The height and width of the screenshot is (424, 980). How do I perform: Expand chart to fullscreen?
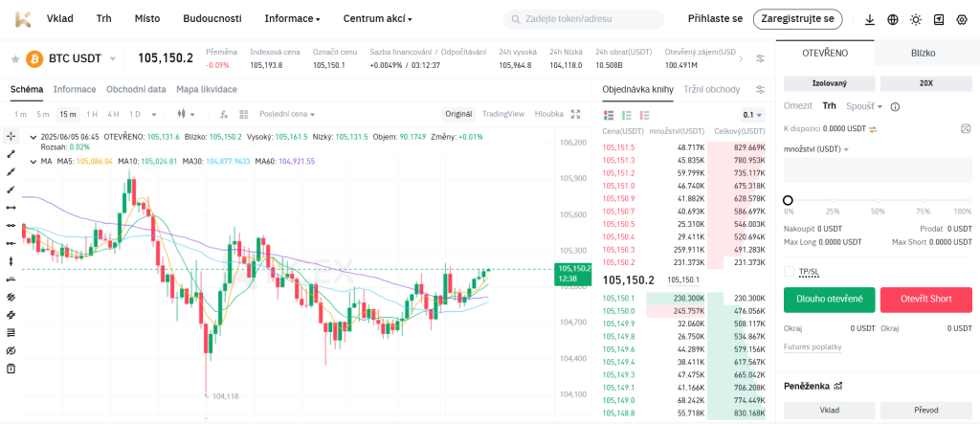576,114
